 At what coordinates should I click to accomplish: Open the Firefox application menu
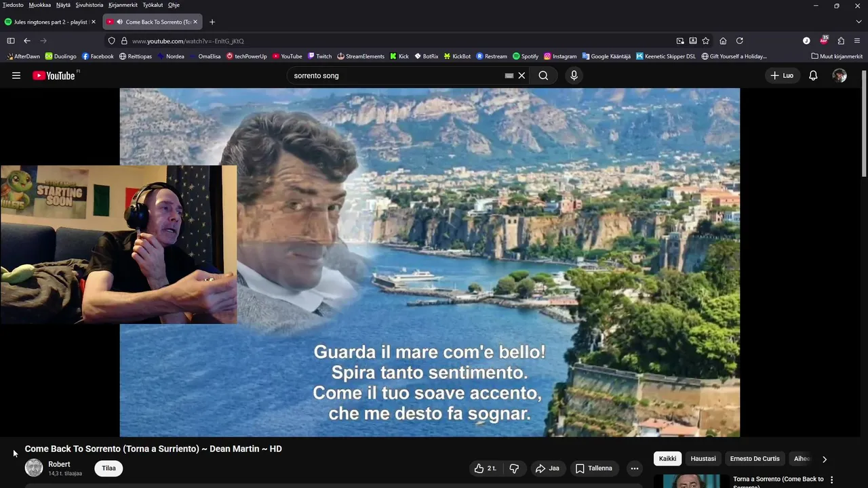[857, 41]
